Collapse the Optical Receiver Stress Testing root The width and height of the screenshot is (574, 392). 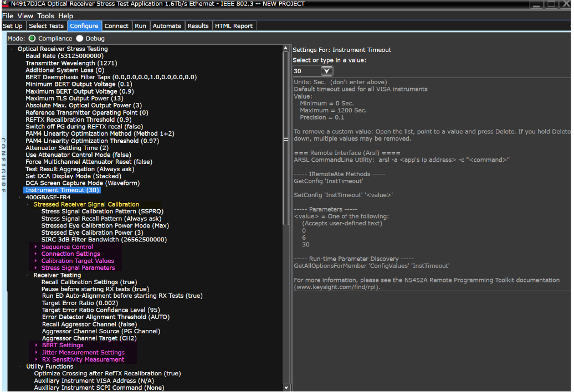[x=12, y=49]
